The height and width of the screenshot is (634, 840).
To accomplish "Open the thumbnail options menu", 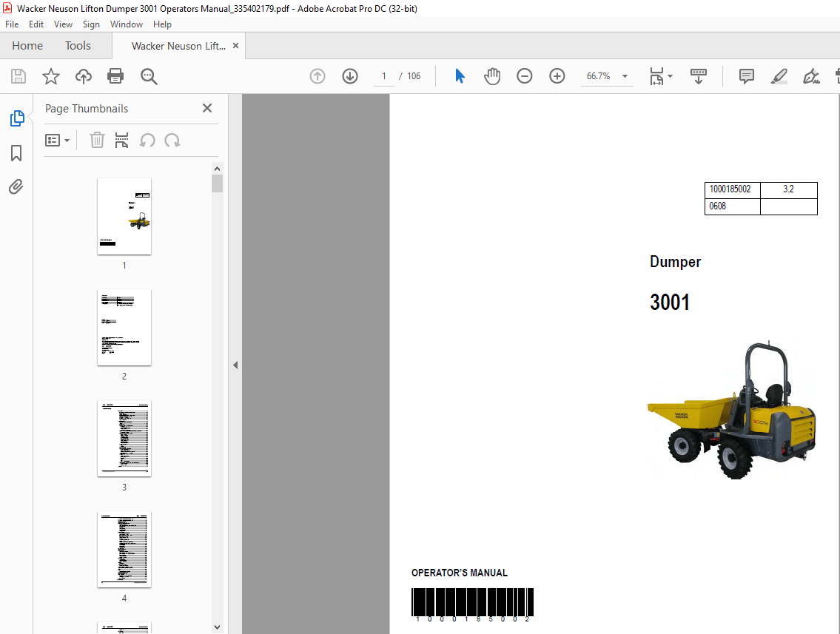I will [58, 140].
